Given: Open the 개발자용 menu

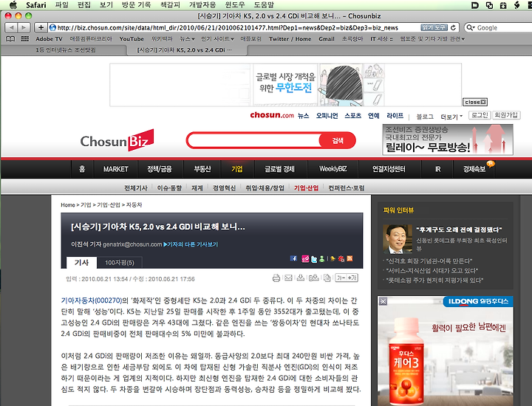Looking at the screenshot, I should coord(202,5).
